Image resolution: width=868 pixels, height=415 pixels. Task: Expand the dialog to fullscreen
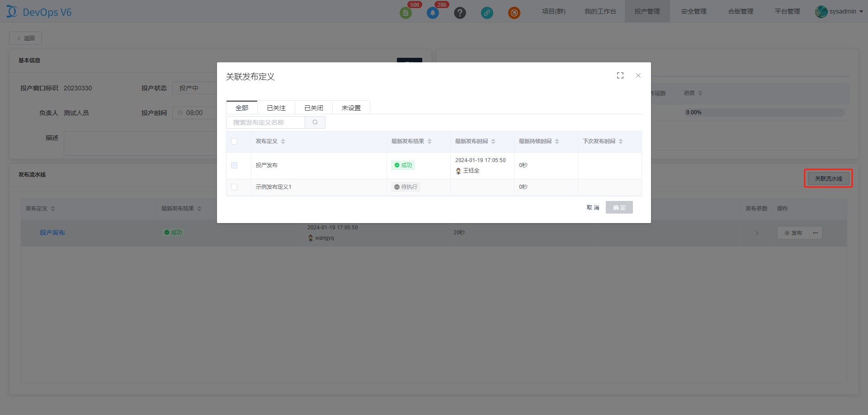coord(620,75)
